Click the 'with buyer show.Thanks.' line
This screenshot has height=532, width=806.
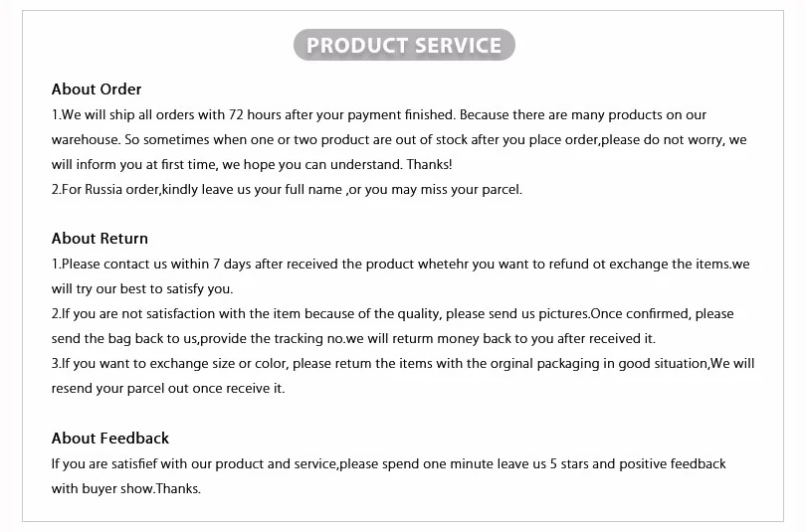(126, 488)
